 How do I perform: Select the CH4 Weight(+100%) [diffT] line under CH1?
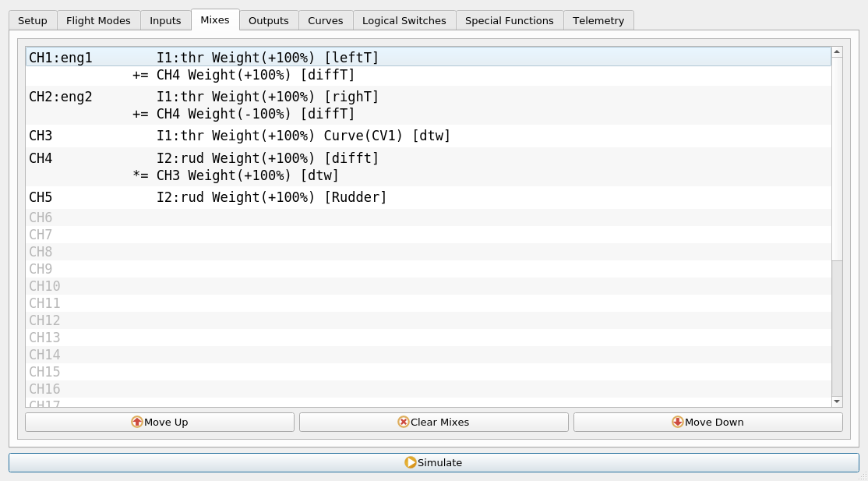pos(429,75)
